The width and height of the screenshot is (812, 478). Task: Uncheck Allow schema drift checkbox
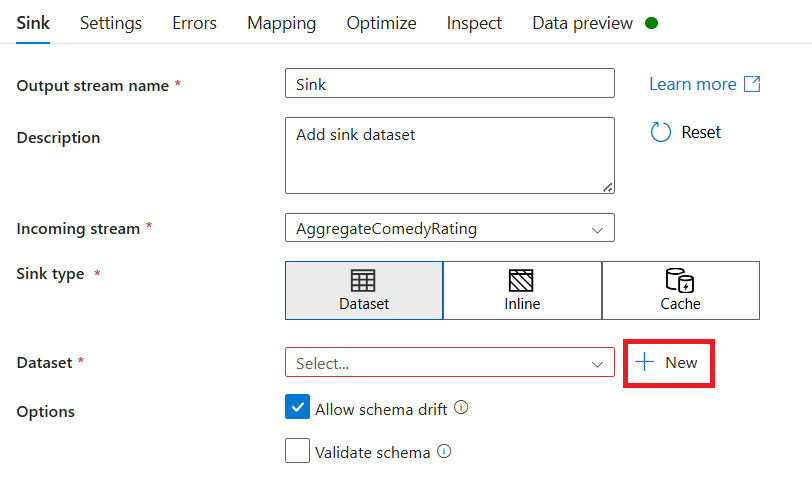297,408
